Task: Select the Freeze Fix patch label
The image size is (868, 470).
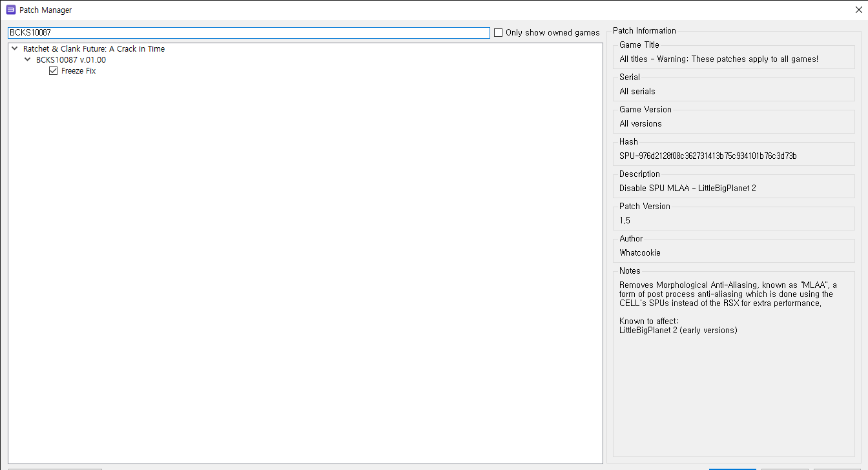Action: tap(78, 71)
